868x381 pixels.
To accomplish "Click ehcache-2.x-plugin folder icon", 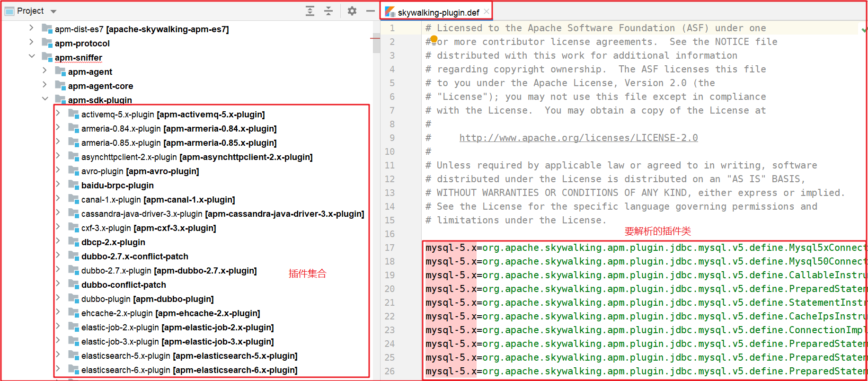I will point(73,312).
